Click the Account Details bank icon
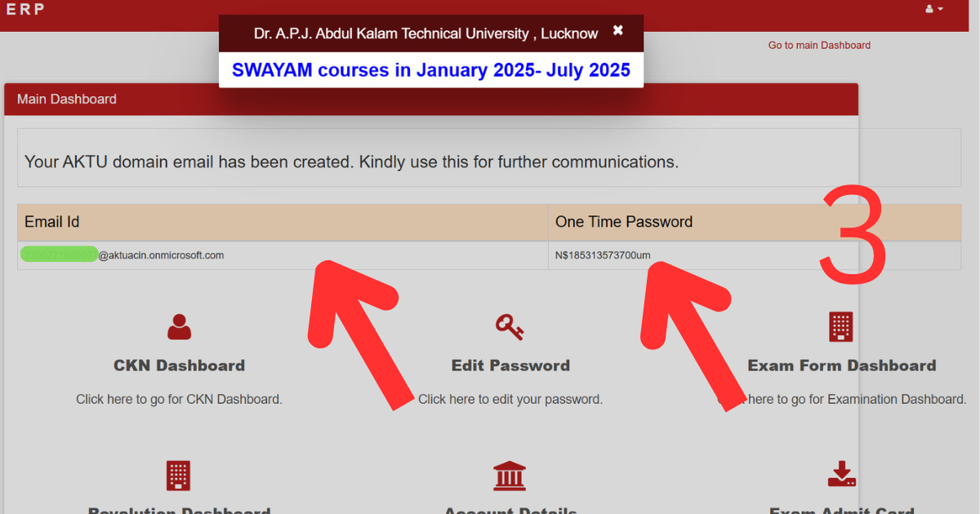Image resolution: width=980 pixels, height=514 pixels. (x=510, y=476)
